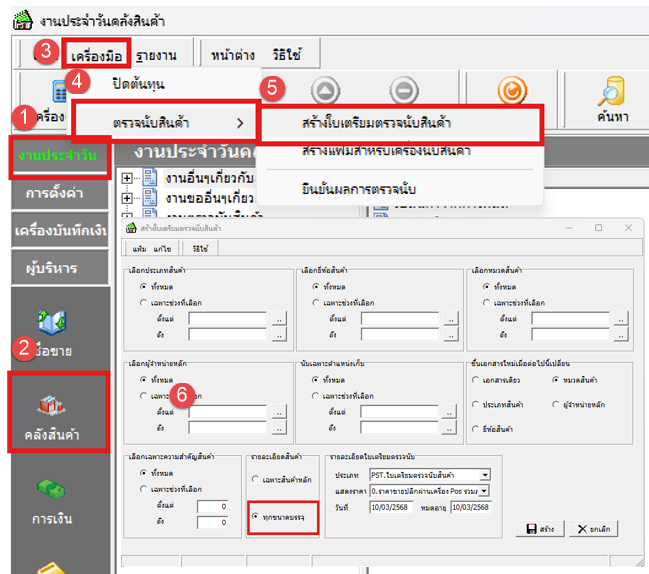
Task: Select ทุกขนาดบรรจุ radio option
Action: coord(256,519)
